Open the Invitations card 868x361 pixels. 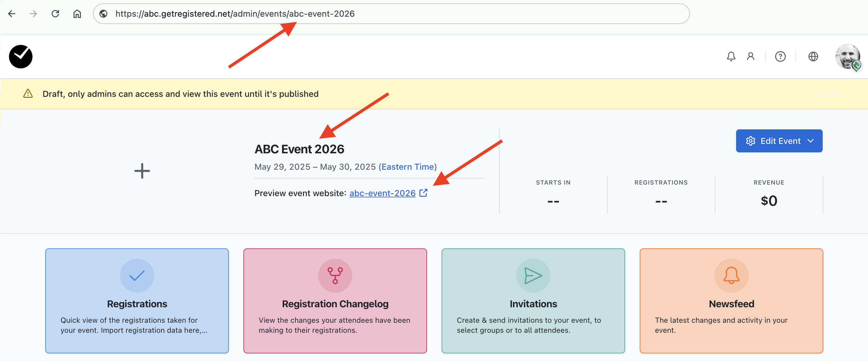(x=533, y=300)
